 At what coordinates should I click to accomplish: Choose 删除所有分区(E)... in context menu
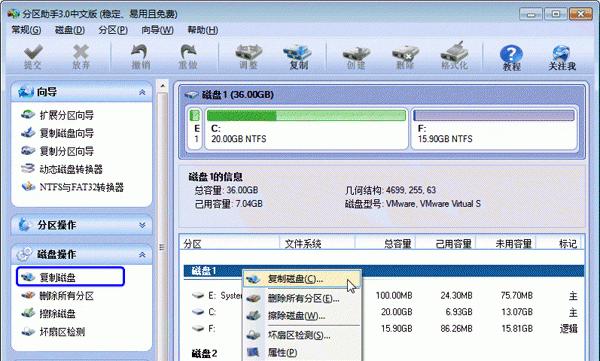(x=302, y=298)
